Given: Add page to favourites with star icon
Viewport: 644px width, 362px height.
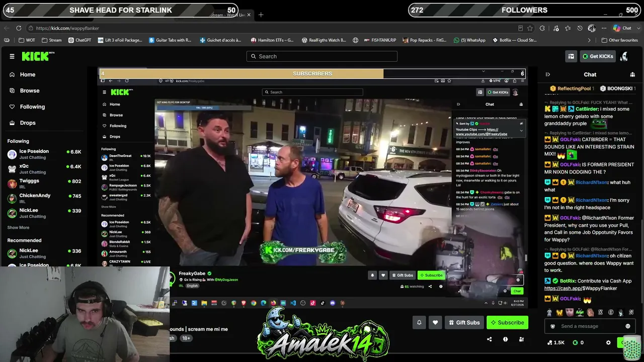Looking at the screenshot, I should (530, 28).
